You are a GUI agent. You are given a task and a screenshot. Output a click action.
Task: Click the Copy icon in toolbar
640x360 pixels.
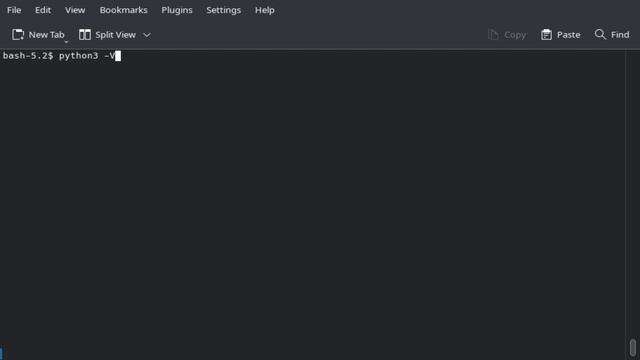click(x=493, y=35)
